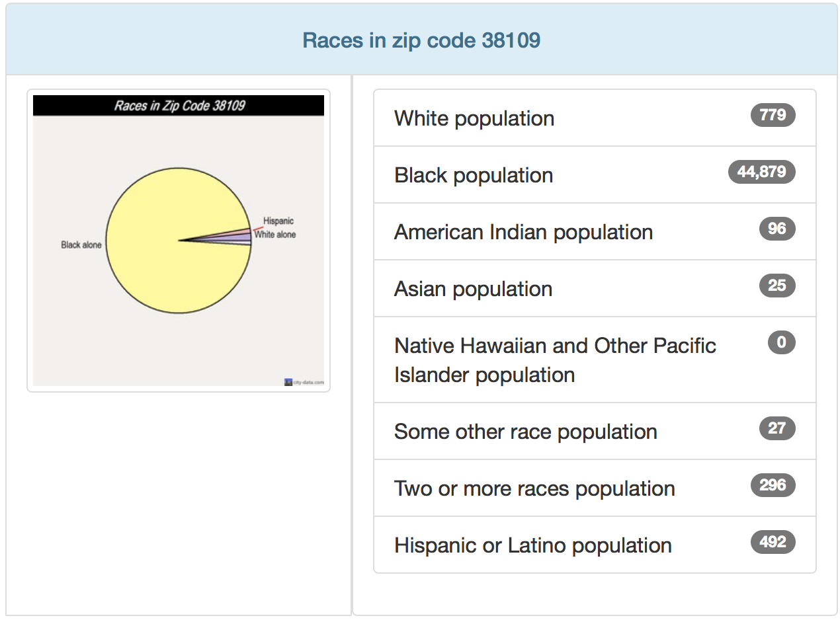This screenshot has height=620, width=840.
Task: Click the White population count badge 779
Action: tap(773, 116)
